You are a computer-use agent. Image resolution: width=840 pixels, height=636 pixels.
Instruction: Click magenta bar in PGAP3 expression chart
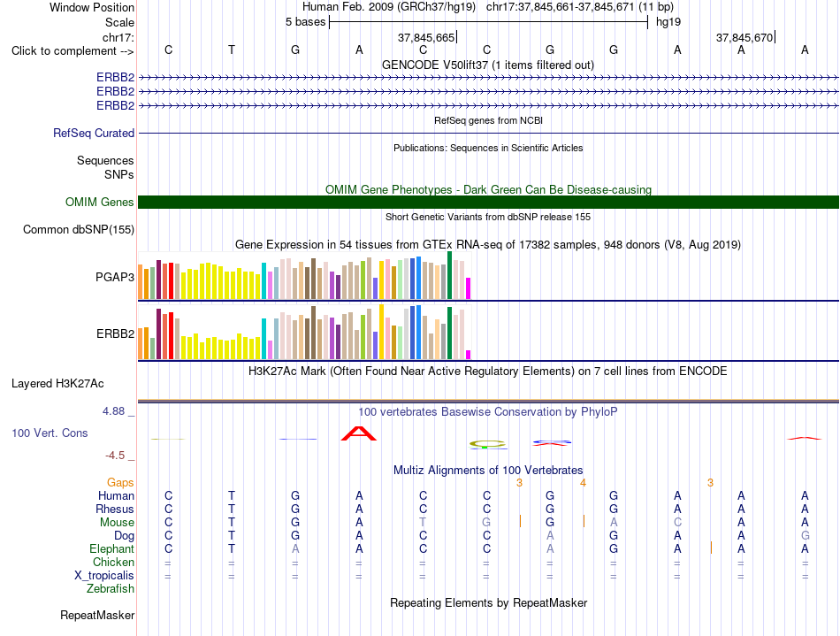[469, 288]
